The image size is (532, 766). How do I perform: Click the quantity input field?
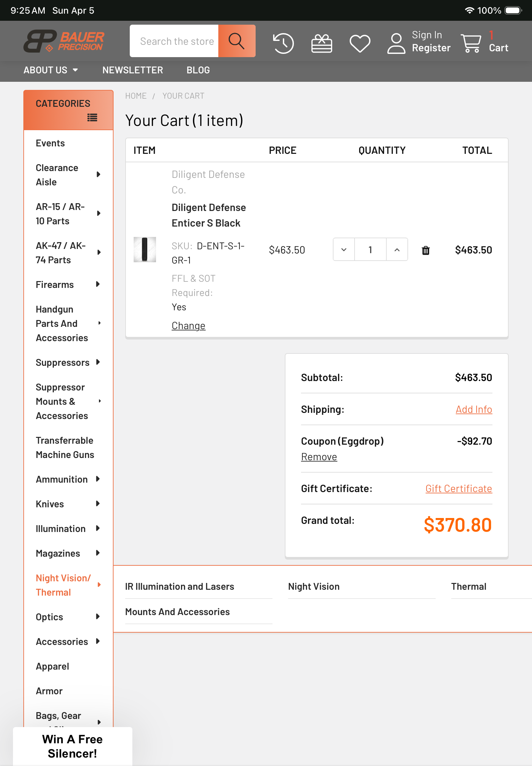[x=370, y=250]
